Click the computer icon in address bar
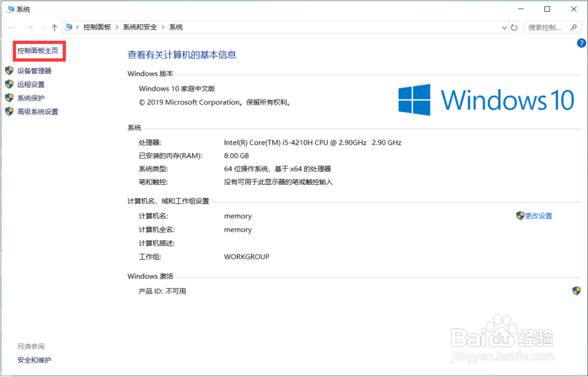 [x=69, y=27]
